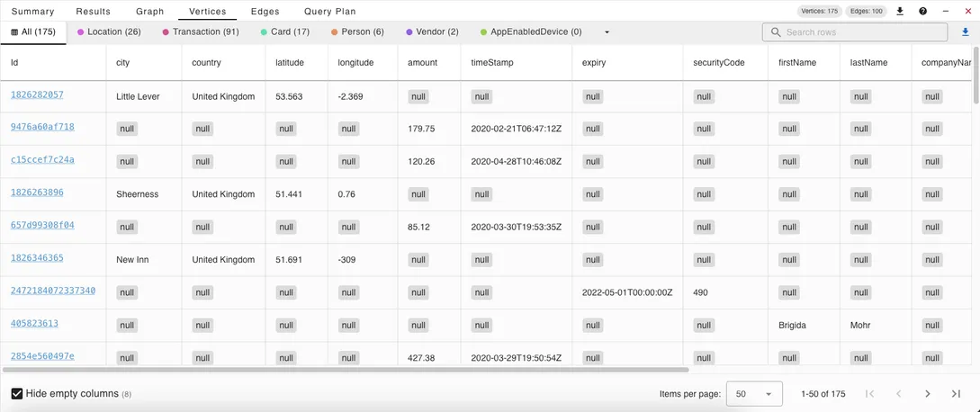The width and height of the screenshot is (980, 412).
Task: Select the securityCode column header
Action: point(719,62)
